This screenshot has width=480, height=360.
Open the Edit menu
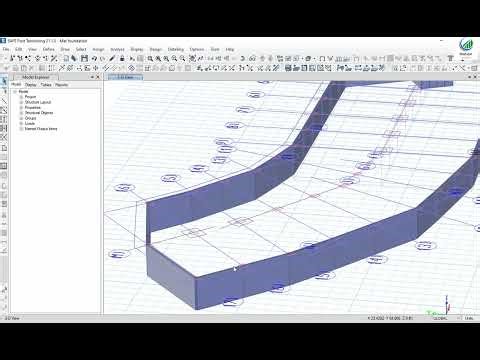pos(19,49)
